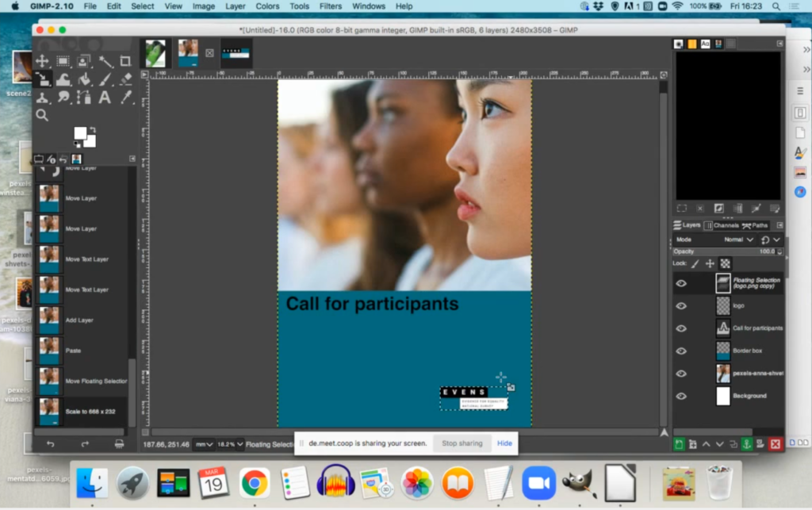The height and width of the screenshot is (510, 812).
Task: Create a new layer group
Action: [692, 443]
